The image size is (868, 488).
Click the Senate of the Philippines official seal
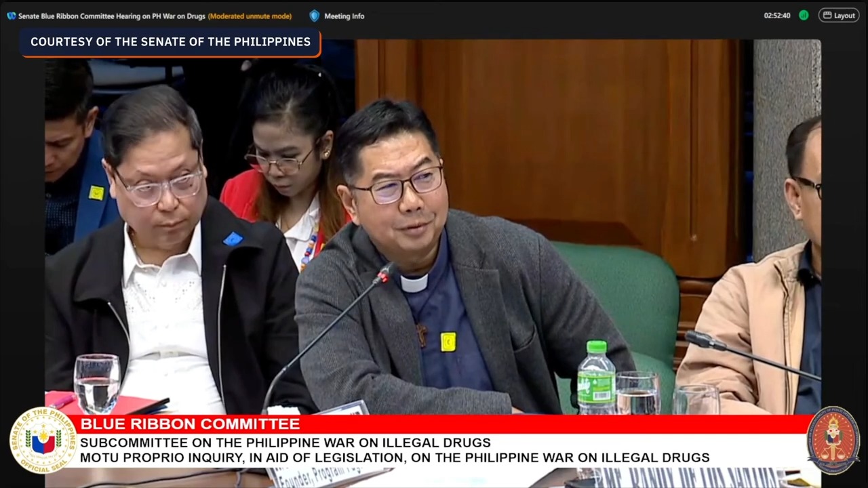tap(42, 439)
